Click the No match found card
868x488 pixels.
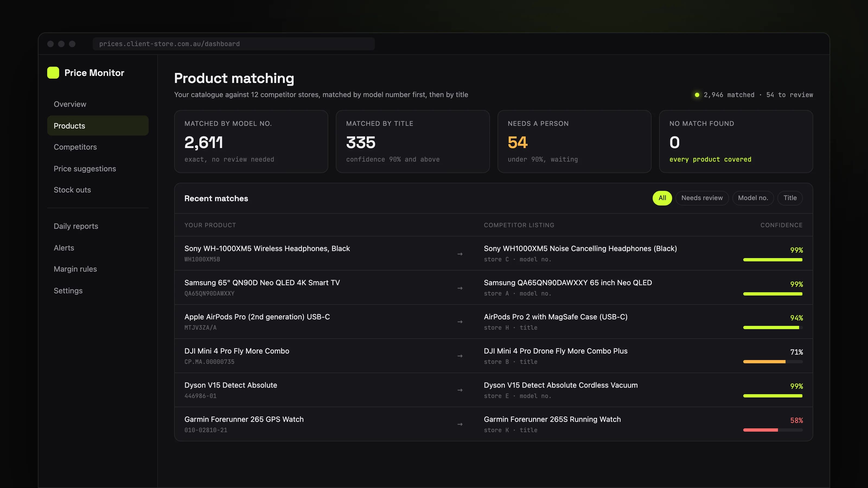click(x=736, y=142)
